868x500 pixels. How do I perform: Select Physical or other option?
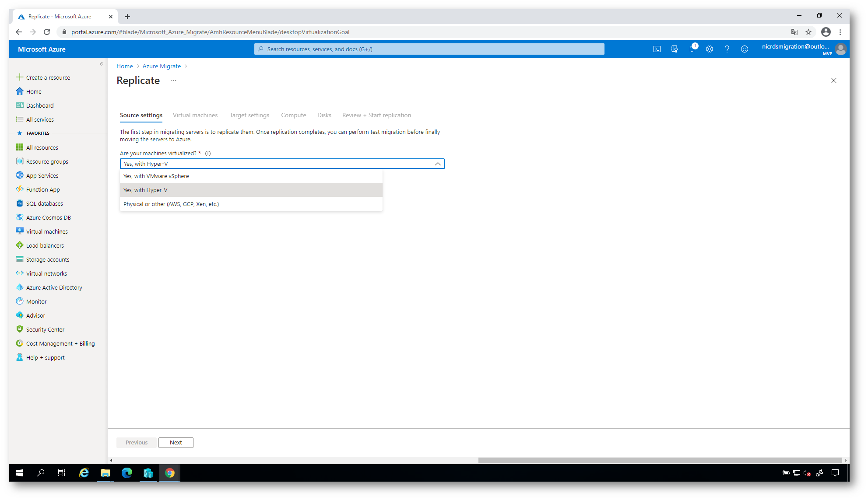[251, 204]
